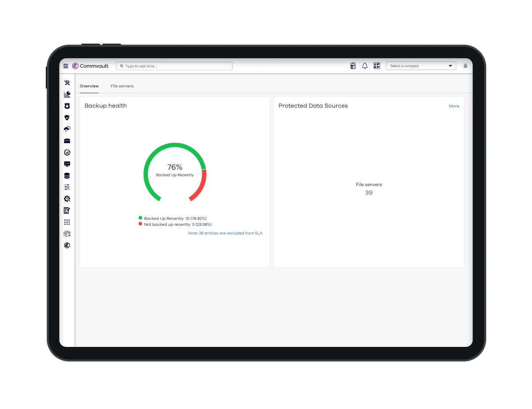Click the user profile icon
The image size is (532, 409).
point(465,66)
